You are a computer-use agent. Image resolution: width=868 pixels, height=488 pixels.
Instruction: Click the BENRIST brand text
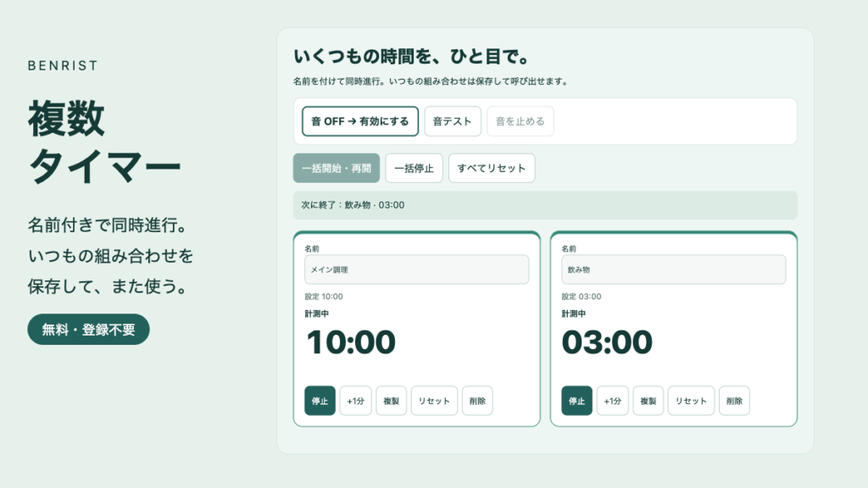coord(63,65)
